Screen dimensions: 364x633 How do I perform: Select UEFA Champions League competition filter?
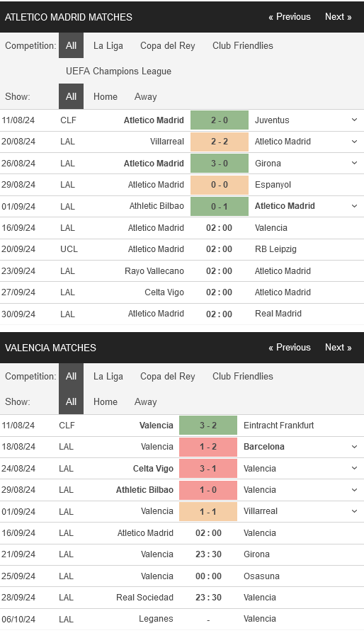(x=119, y=71)
